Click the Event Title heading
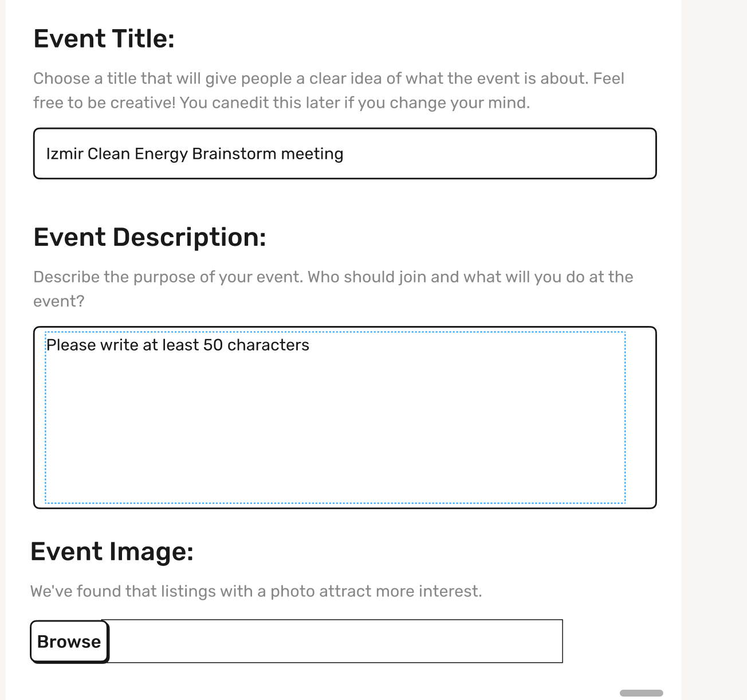The width and height of the screenshot is (747, 700). click(x=103, y=38)
